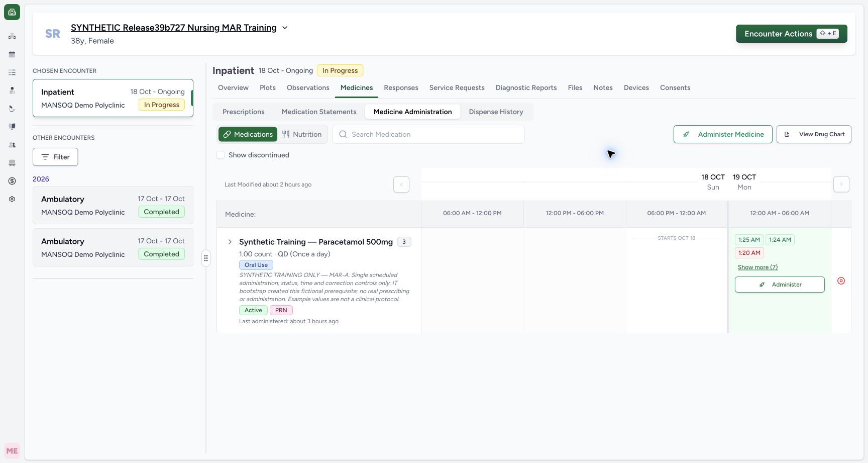Switch to the Medications toggle
Image resolution: width=868 pixels, height=463 pixels.
point(248,134)
